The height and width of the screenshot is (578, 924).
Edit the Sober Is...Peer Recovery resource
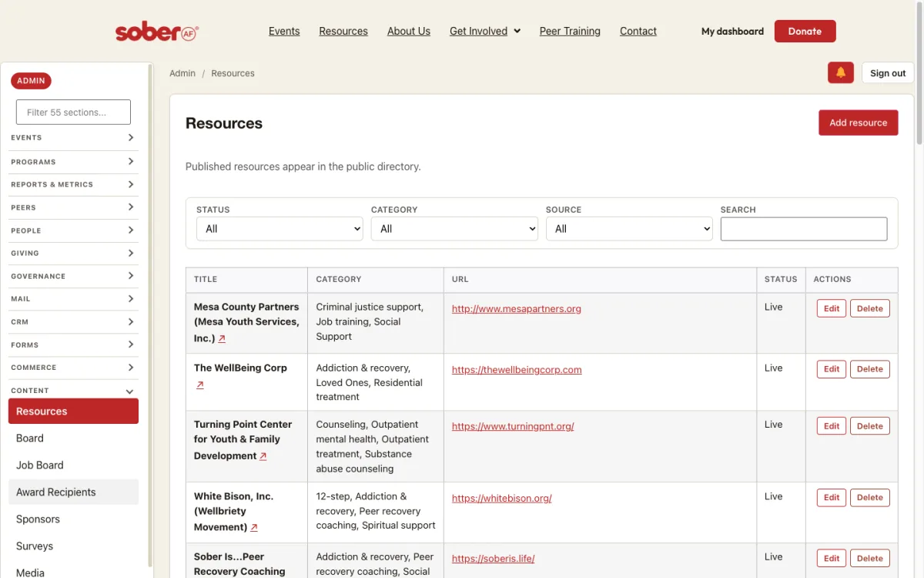pyautogui.click(x=832, y=558)
